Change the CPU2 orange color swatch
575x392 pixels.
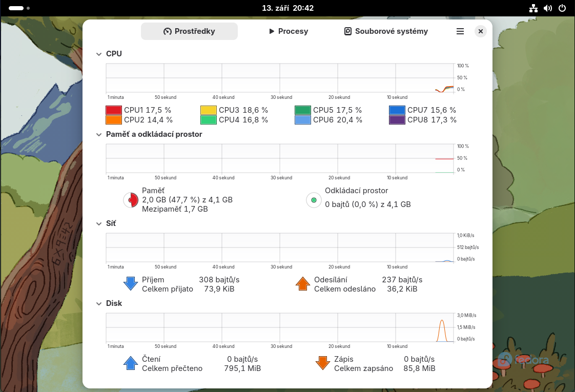(x=114, y=120)
